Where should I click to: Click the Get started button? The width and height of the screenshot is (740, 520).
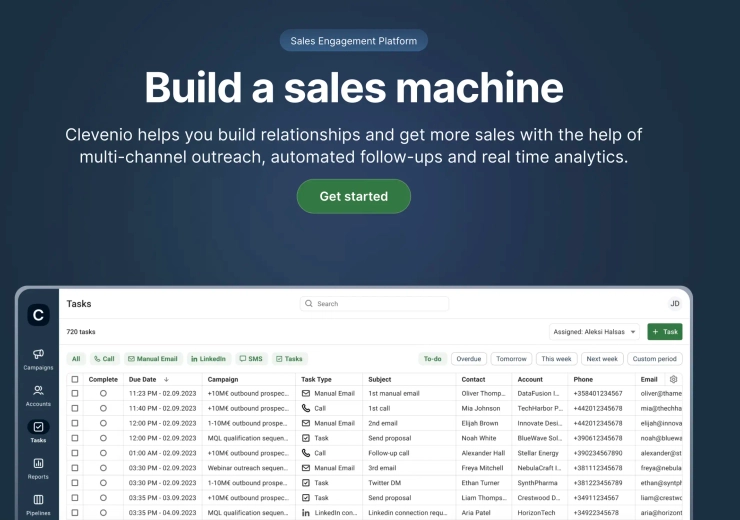pyautogui.click(x=353, y=196)
